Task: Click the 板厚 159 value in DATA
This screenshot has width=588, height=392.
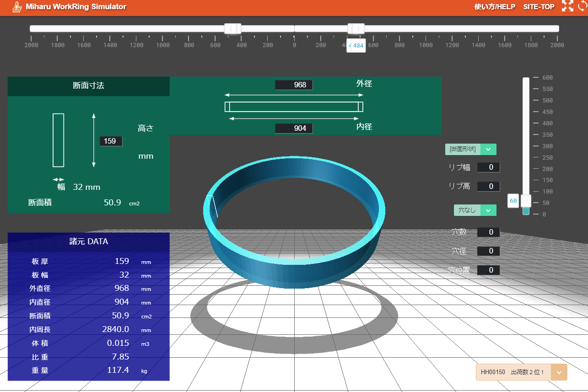Action: 122,261
